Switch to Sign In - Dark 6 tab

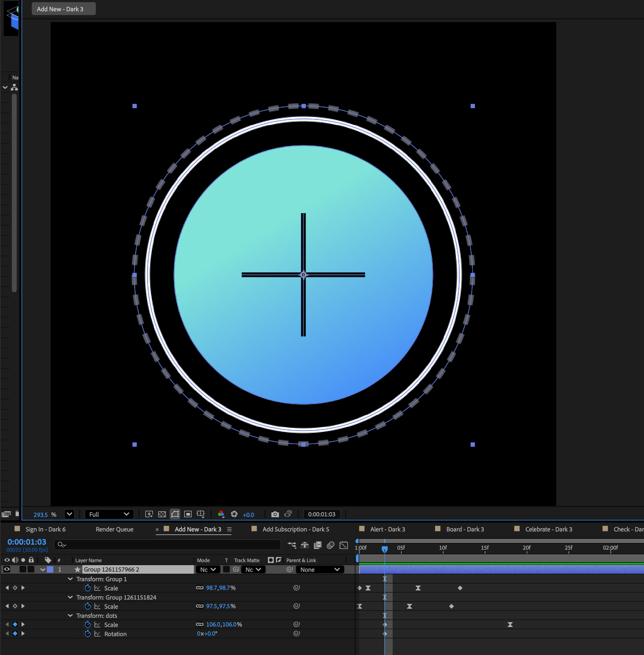(45, 529)
